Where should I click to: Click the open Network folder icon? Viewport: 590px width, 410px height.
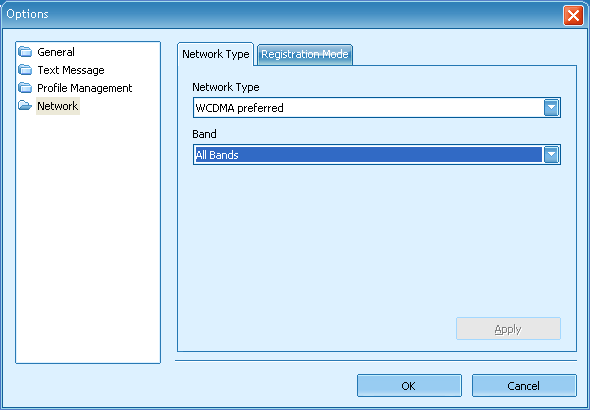tap(25, 106)
